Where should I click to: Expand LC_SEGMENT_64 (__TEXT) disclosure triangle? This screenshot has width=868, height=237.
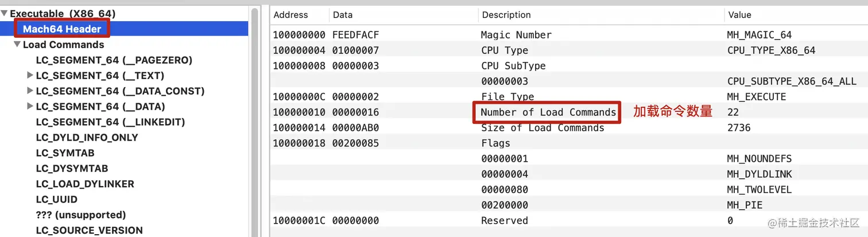pos(30,75)
